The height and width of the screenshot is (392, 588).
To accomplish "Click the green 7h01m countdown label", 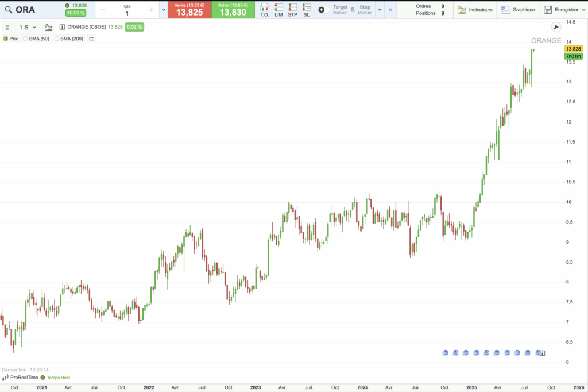I will (574, 56).
